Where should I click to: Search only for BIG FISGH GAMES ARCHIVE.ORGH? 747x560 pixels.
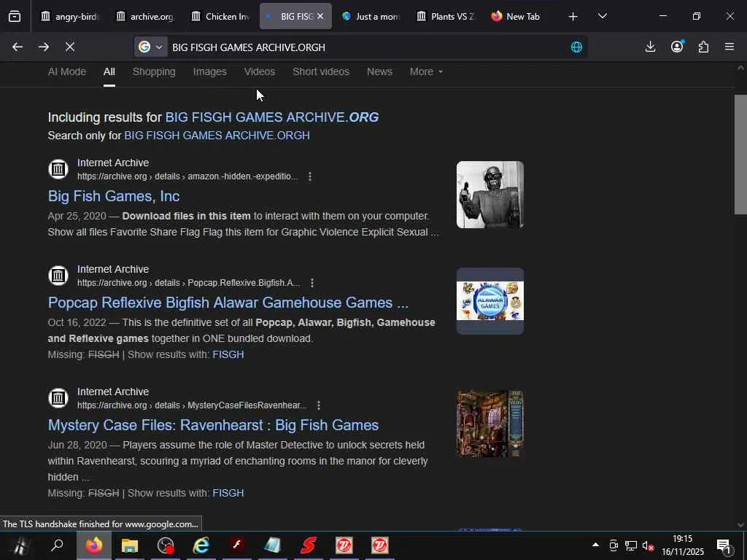coord(217,135)
